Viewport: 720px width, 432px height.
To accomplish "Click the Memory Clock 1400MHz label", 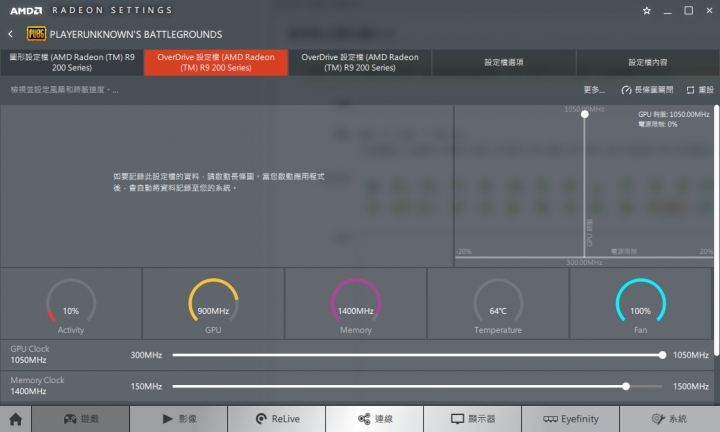I will coord(37,386).
